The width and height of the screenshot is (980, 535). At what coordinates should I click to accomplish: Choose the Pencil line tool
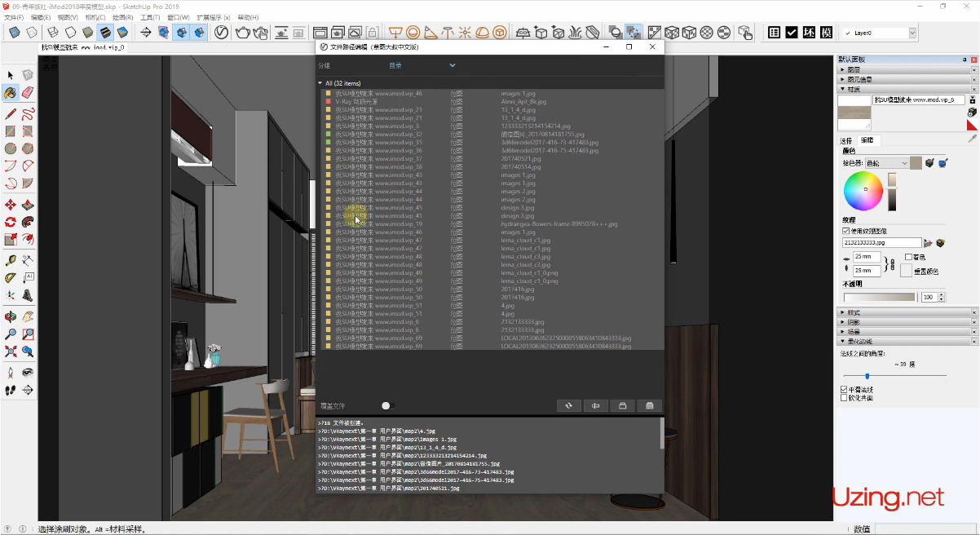coord(11,113)
